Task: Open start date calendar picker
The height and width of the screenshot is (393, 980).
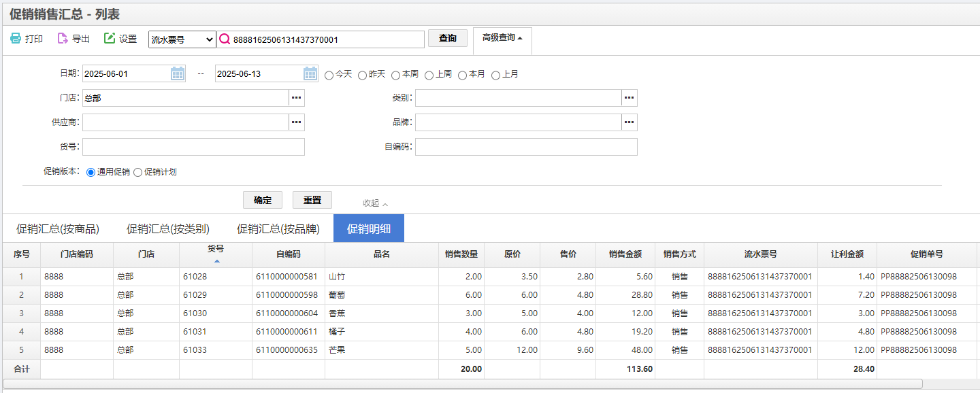Action: 178,73
